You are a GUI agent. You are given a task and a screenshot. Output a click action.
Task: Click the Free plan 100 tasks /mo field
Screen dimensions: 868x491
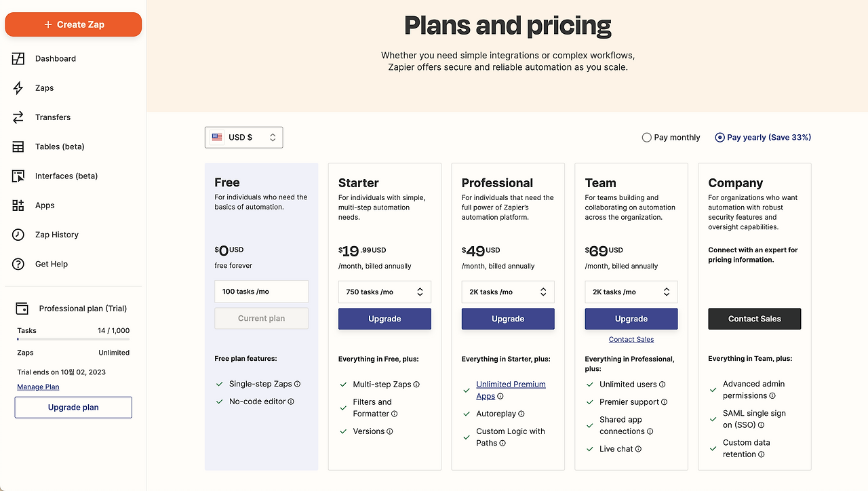pos(261,292)
